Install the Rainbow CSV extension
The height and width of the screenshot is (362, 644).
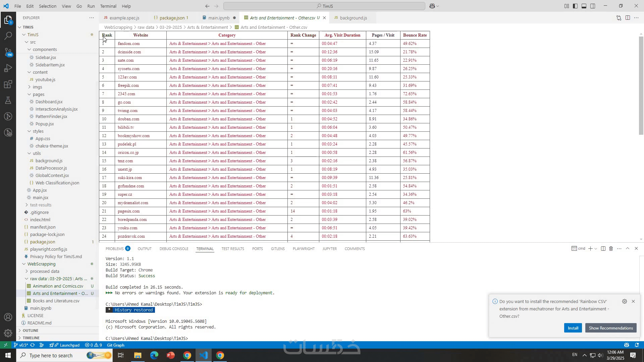(x=573, y=328)
